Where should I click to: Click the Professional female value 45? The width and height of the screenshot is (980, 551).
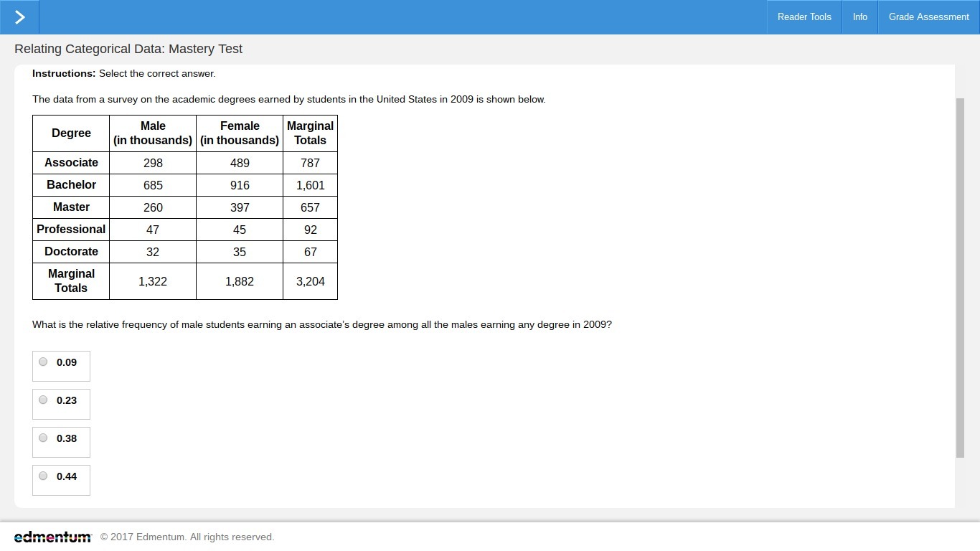click(x=240, y=230)
